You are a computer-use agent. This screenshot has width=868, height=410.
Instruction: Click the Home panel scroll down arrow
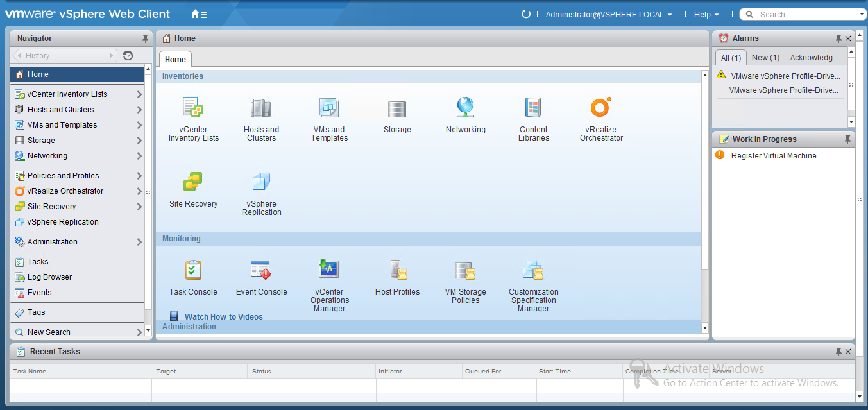pos(705,329)
